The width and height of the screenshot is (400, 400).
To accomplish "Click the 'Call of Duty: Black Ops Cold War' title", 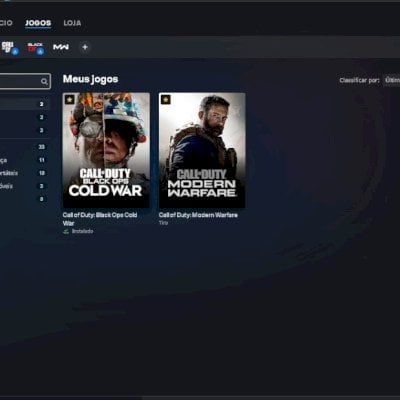I will coord(100,219).
